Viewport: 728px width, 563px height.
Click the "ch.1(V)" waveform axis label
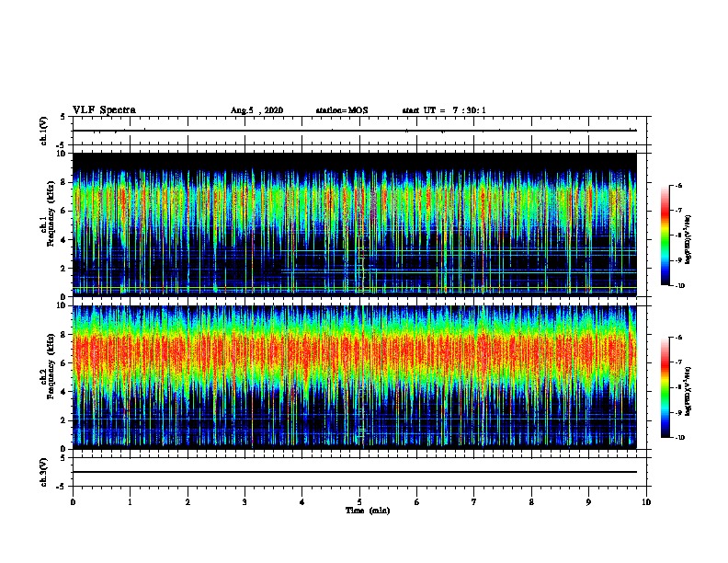44,131
